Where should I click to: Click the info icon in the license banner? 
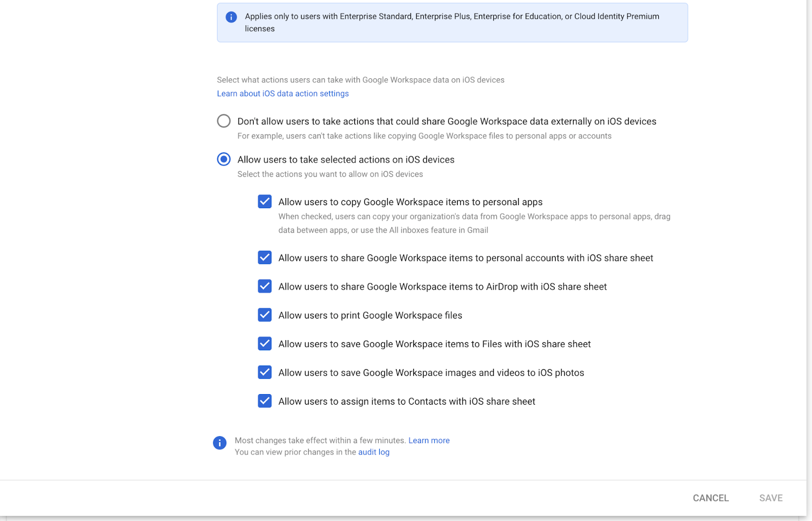(x=231, y=17)
